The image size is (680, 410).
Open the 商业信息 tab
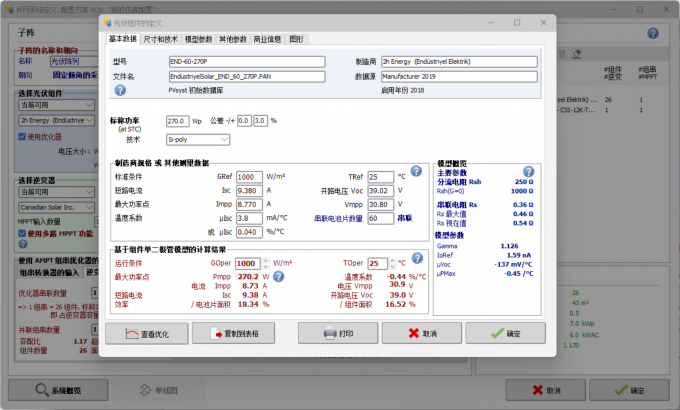(267, 39)
